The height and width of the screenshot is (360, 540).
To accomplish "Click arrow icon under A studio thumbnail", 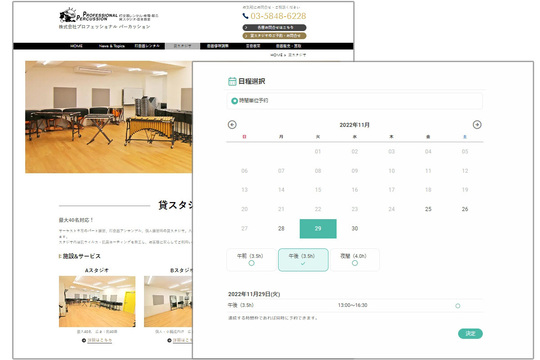I will (x=84, y=340).
